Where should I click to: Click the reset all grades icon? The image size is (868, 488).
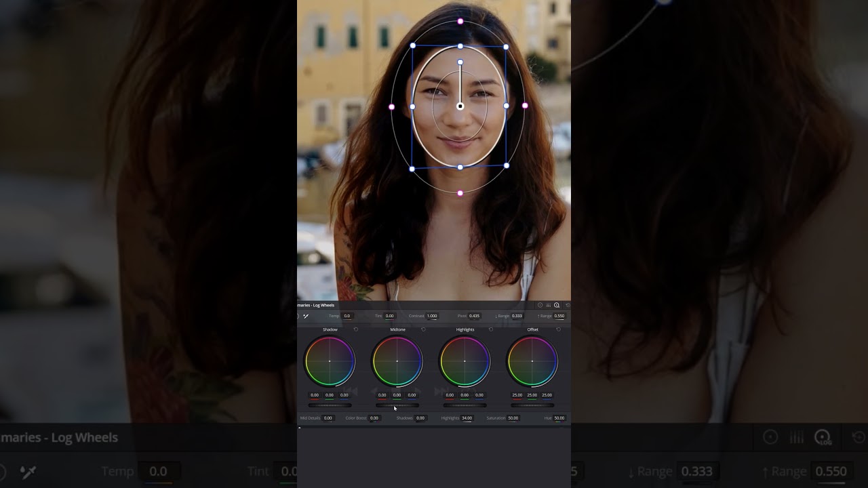568,305
